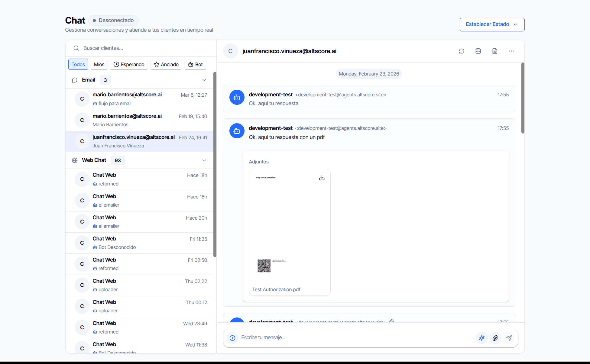The image size is (590, 364).
Task: Open the Chat Web 'Bot Desconocido' Fri 11:35 chat
Action: click(139, 243)
